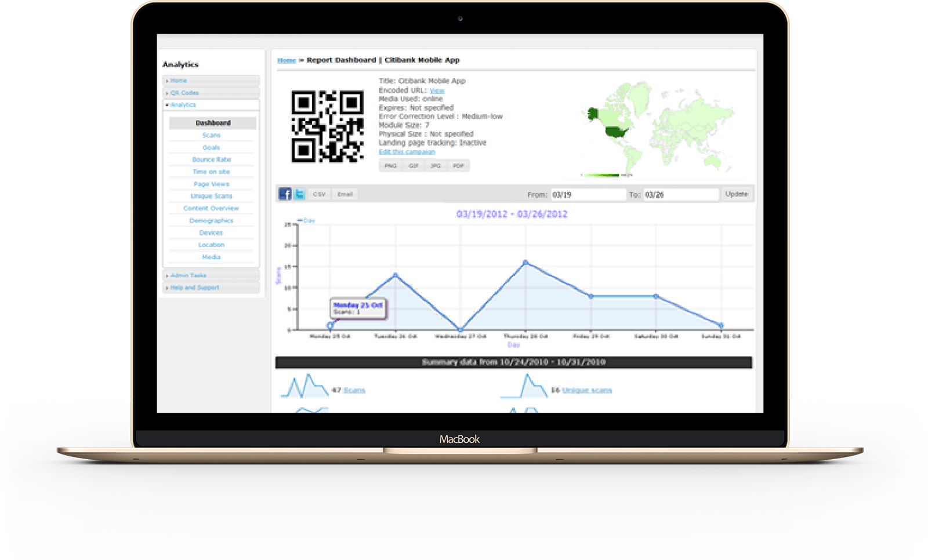928x560 pixels.
Task: Export the report as CSV
Action: pyautogui.click(x=318, y=194)
